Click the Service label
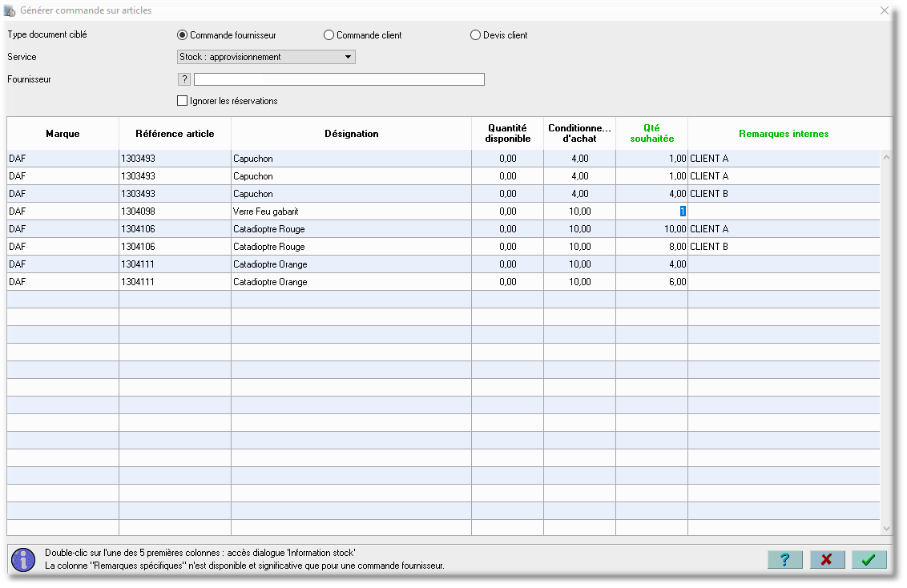Screen dimensions: 907x588 (22, 57)
